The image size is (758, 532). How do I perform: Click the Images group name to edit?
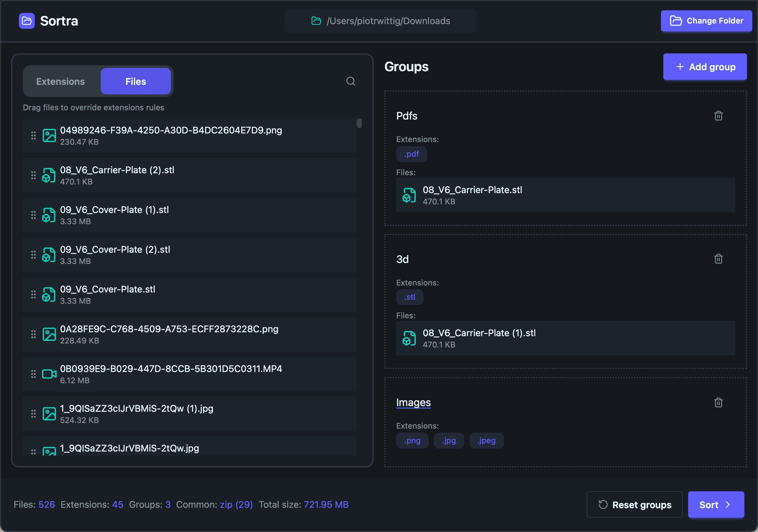tap(413, 402)
